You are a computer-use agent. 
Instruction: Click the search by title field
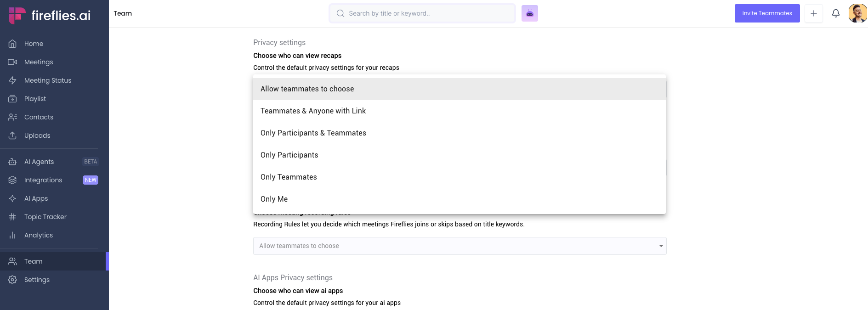[422, 13]
